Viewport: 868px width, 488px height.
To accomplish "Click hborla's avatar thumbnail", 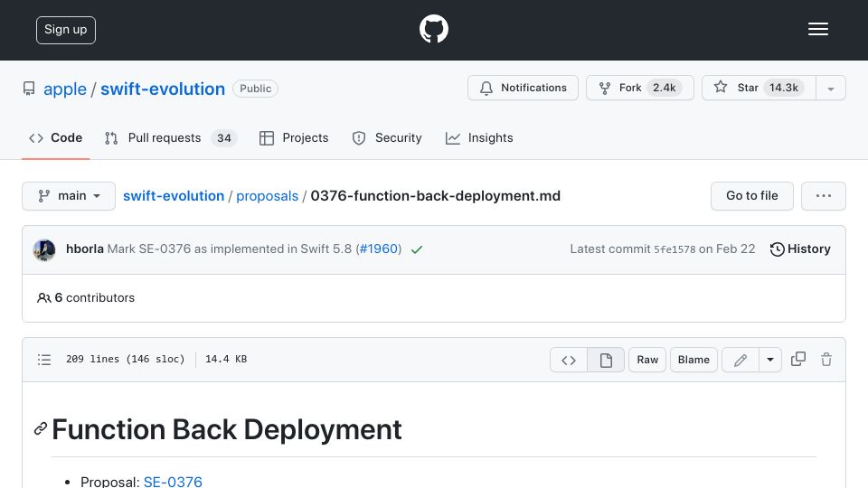I will [44, 249].
